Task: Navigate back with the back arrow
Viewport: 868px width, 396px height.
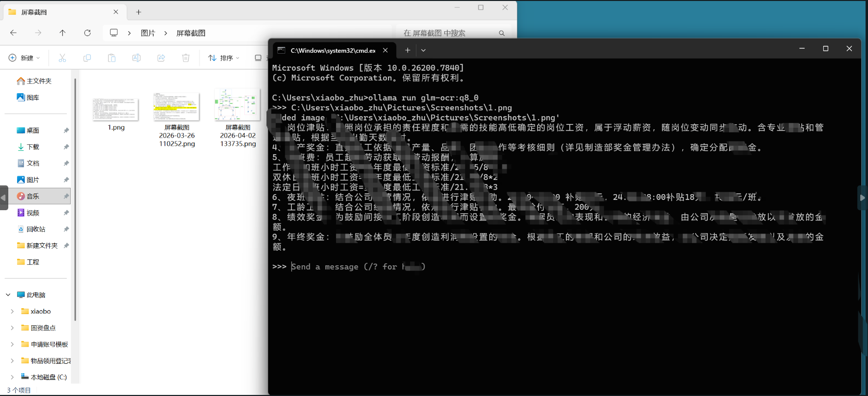Action: point(13,33)
